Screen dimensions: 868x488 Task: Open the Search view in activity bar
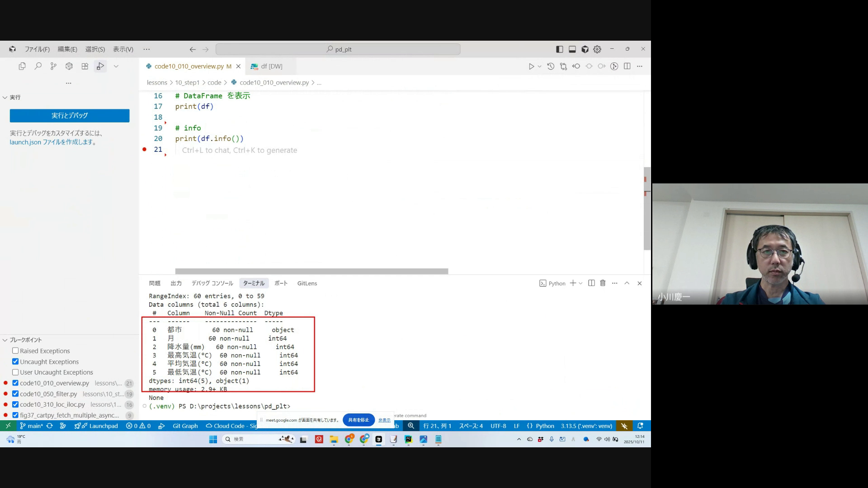(38, 66)
